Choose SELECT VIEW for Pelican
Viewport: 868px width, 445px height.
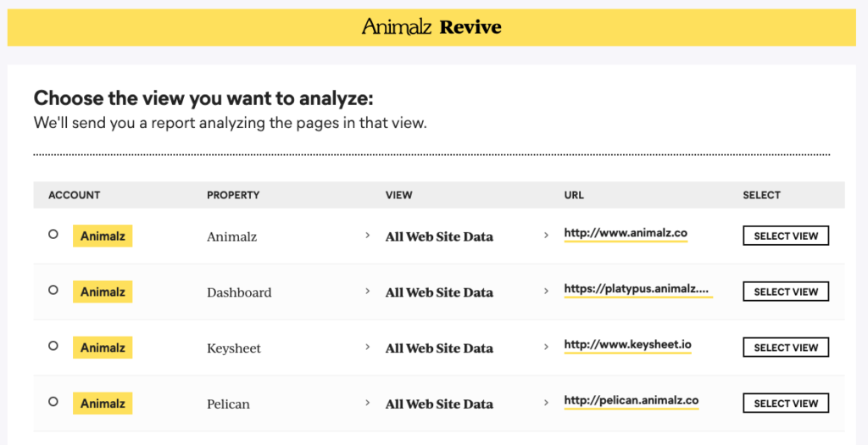(x=786, y=403)
